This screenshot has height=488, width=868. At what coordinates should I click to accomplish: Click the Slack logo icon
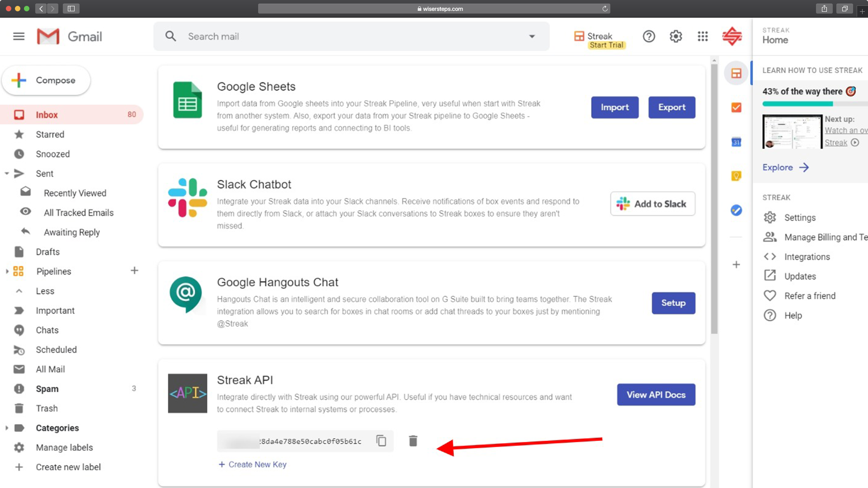click(x=188, y=197)
